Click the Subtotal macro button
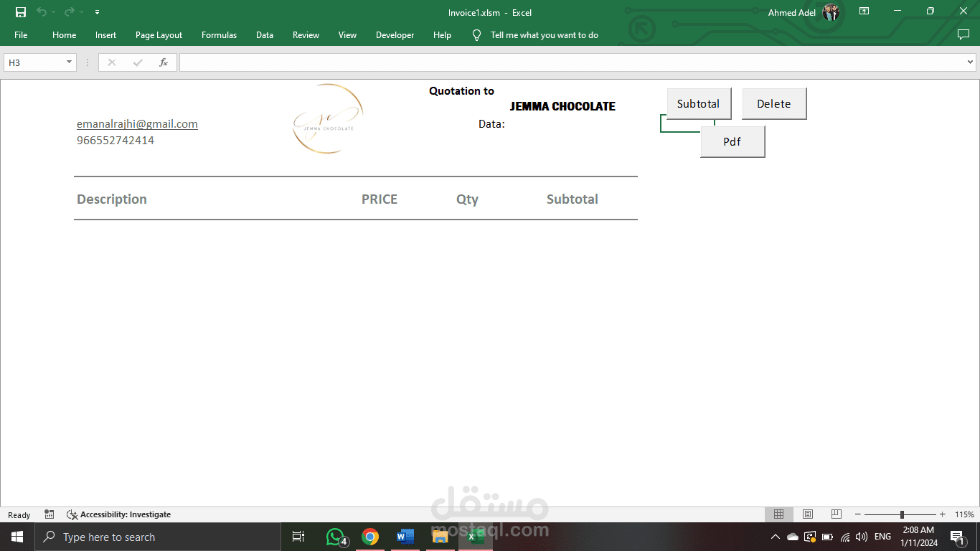The height and width of the screenshot is (551, 980). pyautogui.click(x=699, y=104)
